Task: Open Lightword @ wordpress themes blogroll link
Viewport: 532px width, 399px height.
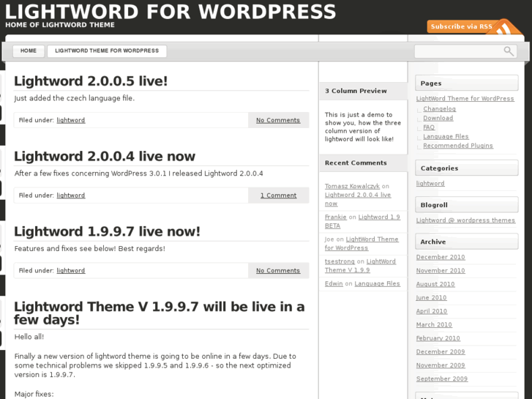Action: pos(465,220)
